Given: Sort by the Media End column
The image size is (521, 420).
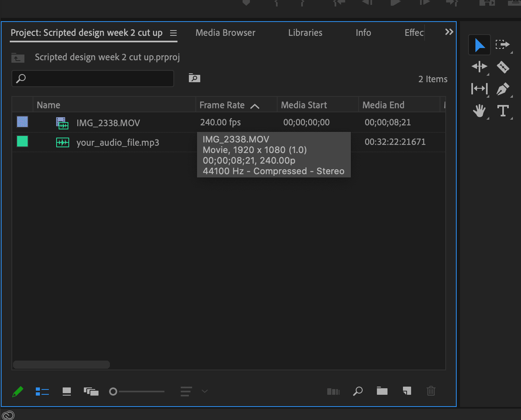Looking at the screenshot, I should point(383,105).
